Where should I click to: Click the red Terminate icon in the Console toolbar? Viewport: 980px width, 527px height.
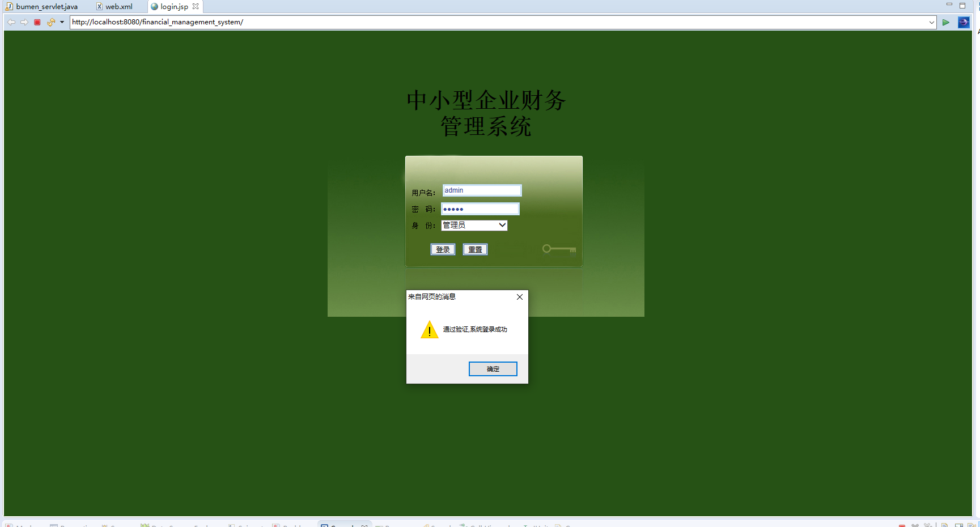pos(902,525)
